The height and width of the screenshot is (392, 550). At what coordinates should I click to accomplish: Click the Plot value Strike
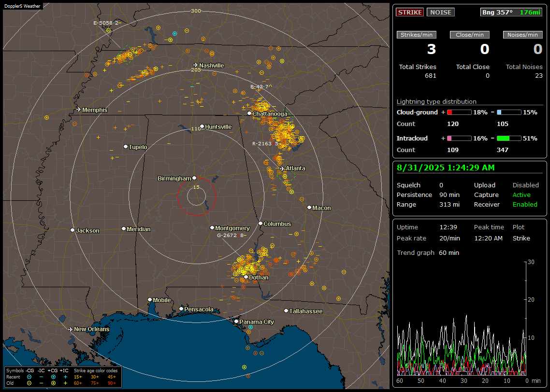[521, 238]
